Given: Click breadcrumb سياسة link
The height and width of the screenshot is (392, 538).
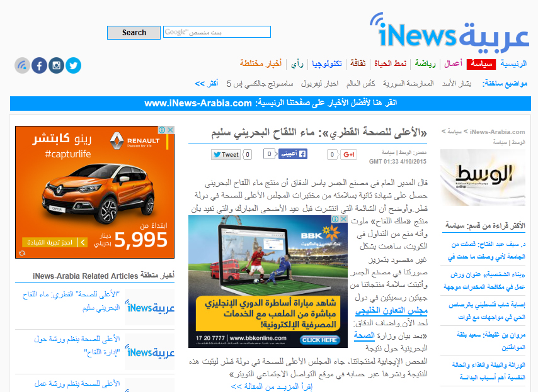Looking at the screenshot, I should (455, 132).
